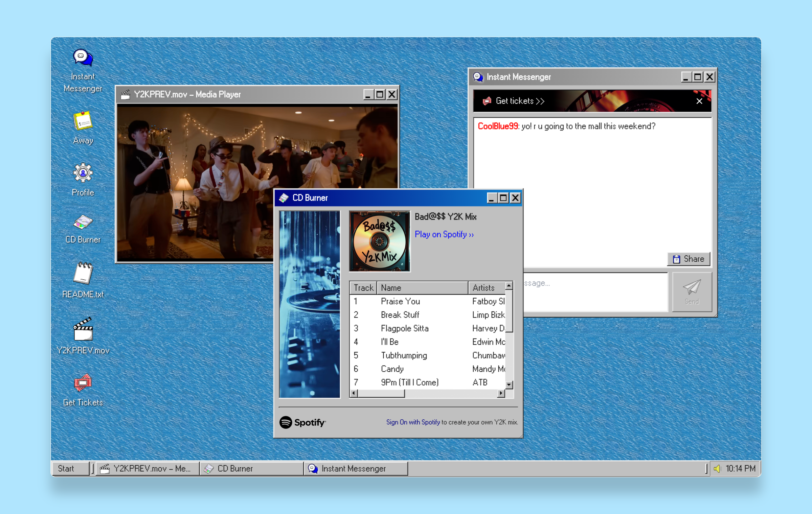Click the horizontal scrollbar thumb in track list
Viewport: 812px width, 514px height.
tap(381, 393)
